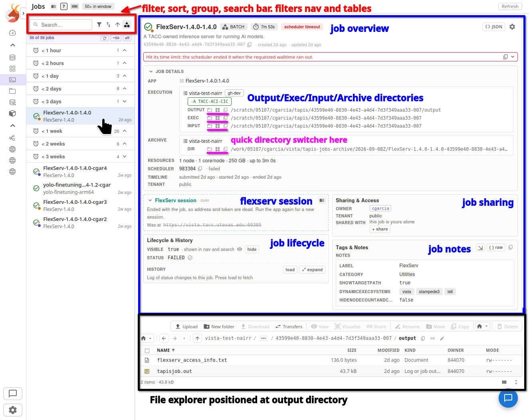Open the filter funnel icon in jobs bar
Viewport: 529px width, 420px height.
point(99,25)
